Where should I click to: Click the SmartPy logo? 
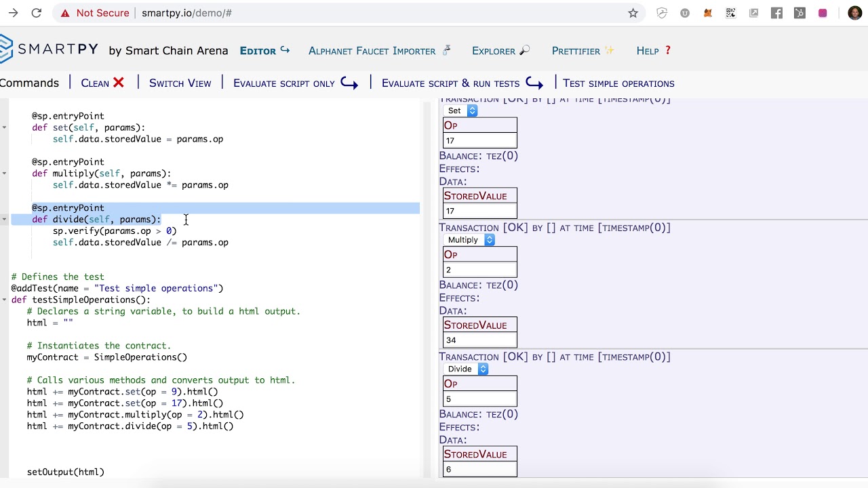[49, 49]
